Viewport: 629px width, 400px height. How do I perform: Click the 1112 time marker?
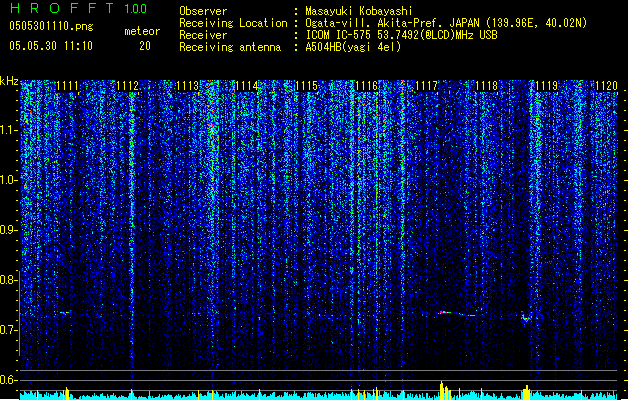[128, 86]
